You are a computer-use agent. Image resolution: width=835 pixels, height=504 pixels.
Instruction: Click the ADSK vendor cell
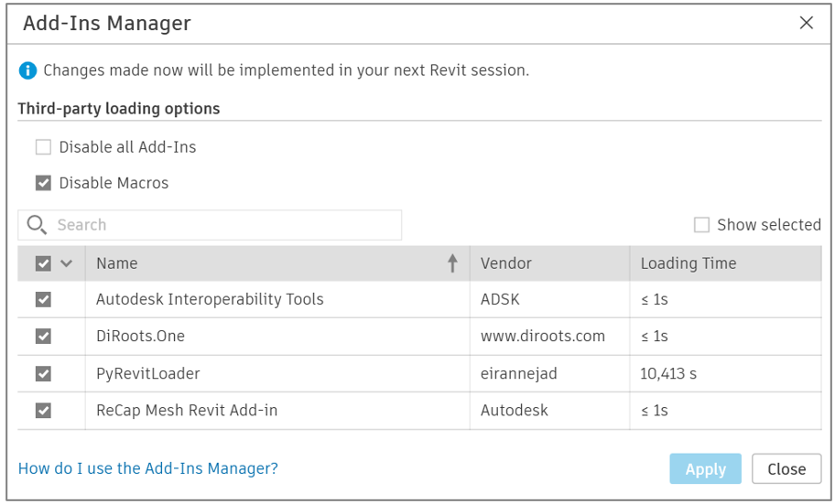(549, 299)
